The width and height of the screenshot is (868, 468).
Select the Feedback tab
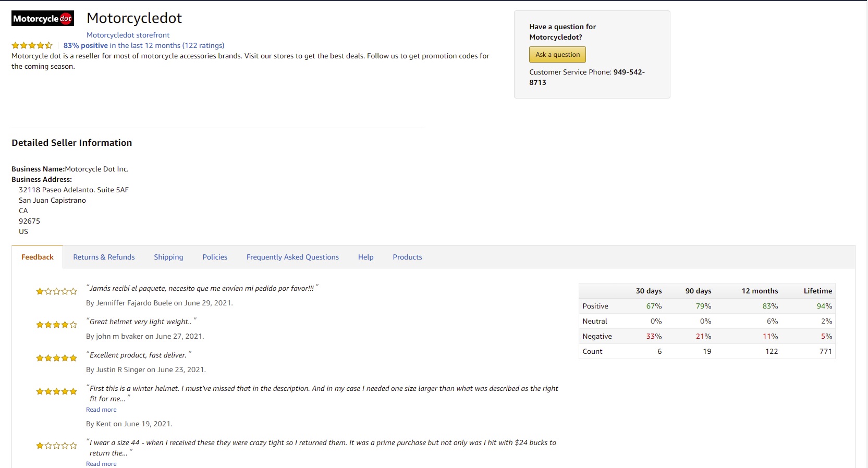pos(38,257)
